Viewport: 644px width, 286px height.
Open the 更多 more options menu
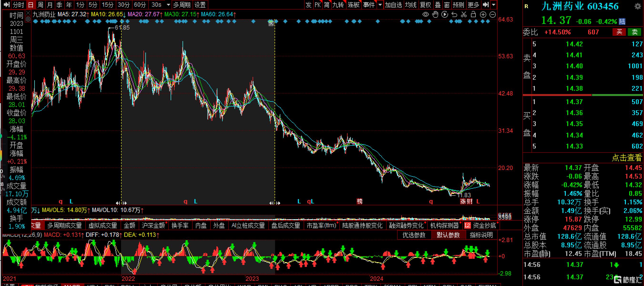[474, 5]
